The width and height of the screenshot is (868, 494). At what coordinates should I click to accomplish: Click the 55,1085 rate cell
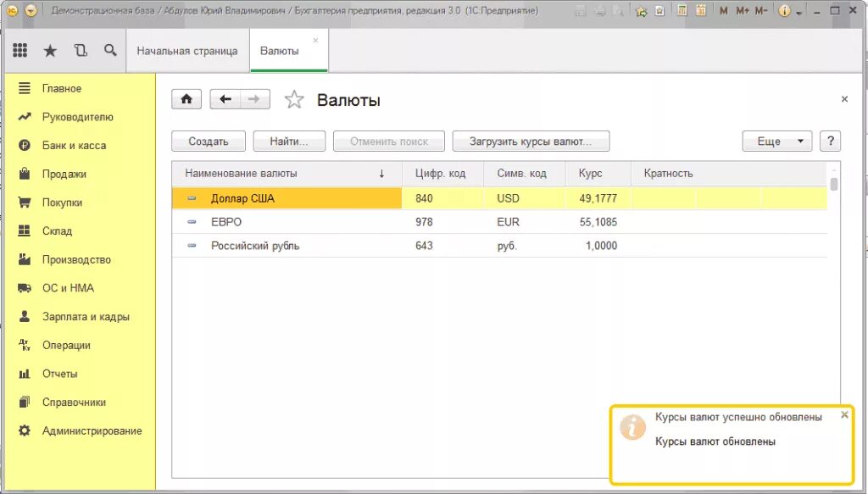point(598,222)
